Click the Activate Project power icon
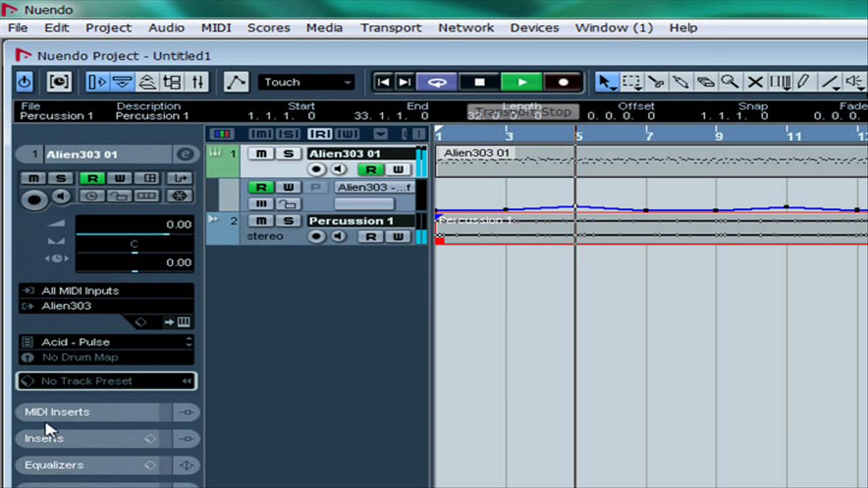Image resolution: width=868 pixels, height=488 pixels. click(x=24, y=82)
